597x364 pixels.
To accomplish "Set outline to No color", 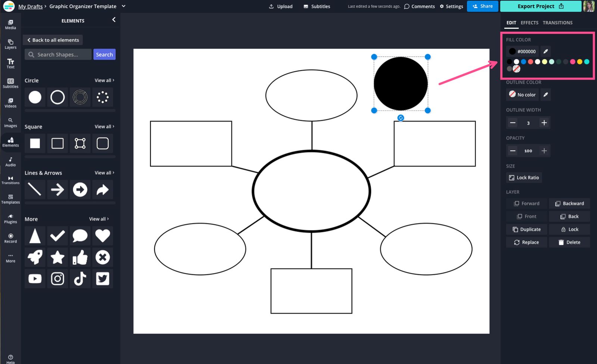I will pyautogui.click(x=522, y=94).
